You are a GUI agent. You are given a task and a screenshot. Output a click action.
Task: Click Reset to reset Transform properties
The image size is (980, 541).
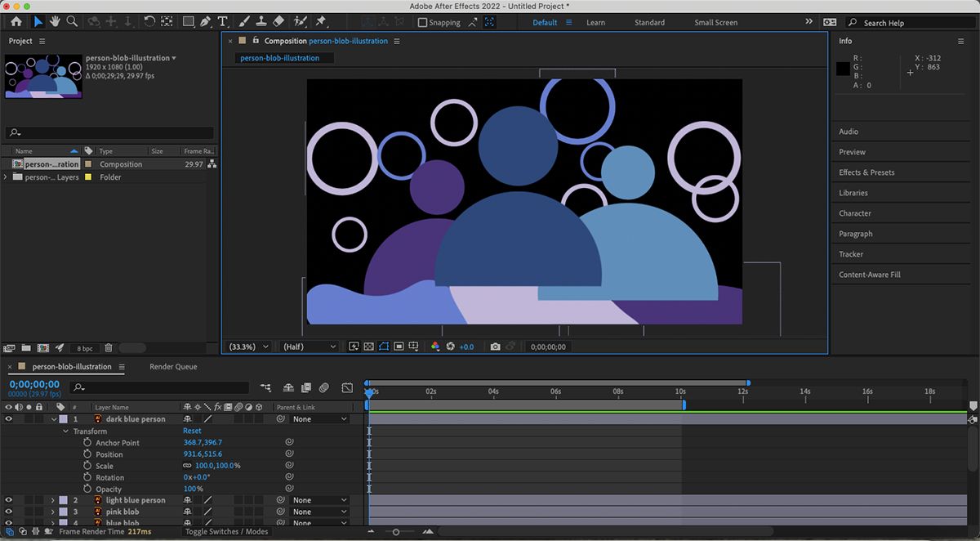pos(191,431)
